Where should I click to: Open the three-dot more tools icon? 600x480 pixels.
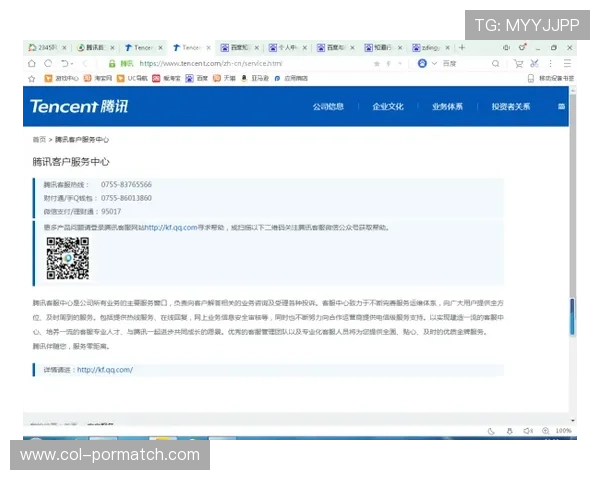tap(551, 64)
